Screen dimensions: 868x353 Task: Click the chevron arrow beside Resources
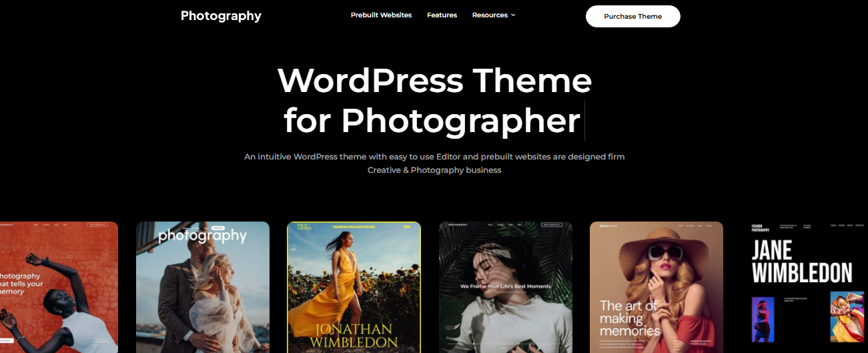[513, 15]
